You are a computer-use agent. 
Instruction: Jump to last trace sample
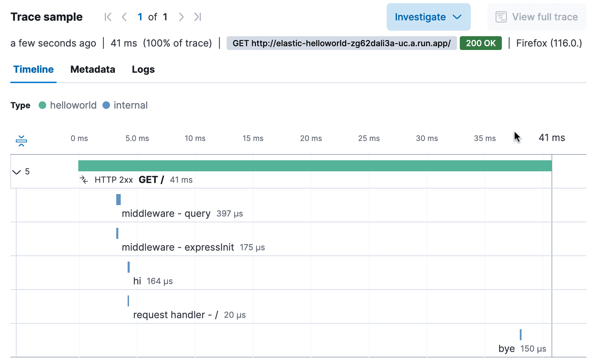click(x=198, y=17)
